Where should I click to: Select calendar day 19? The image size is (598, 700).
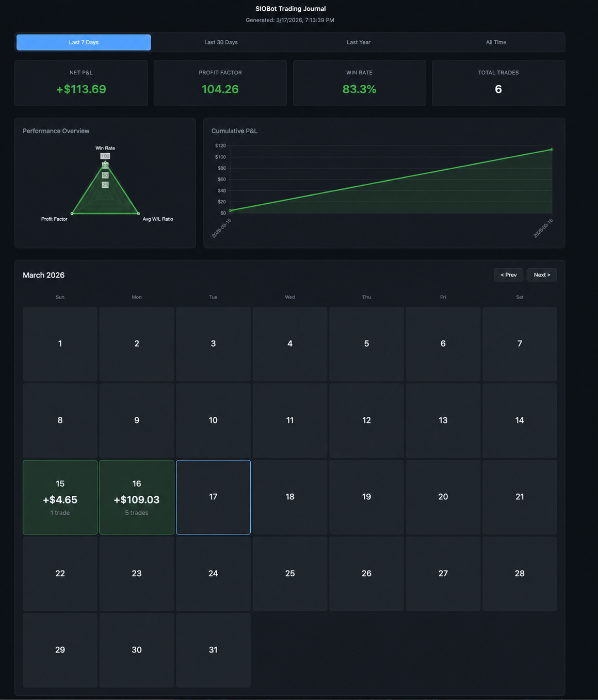366,497
